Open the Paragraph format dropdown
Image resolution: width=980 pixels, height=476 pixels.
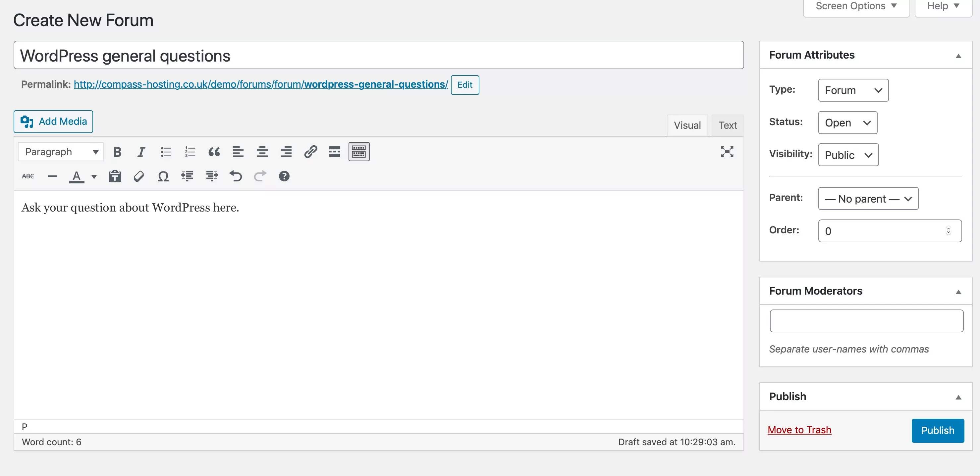pos(61,152)
